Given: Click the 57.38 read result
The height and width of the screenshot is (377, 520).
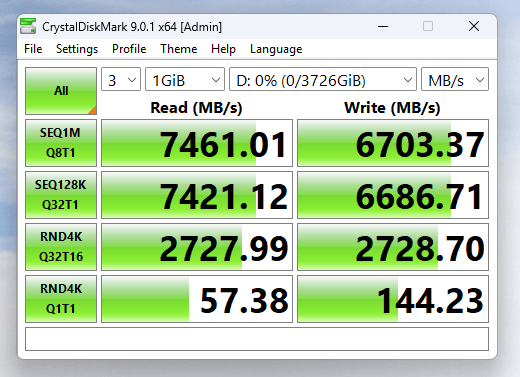Looking at the screenshot, I should (x=197, y=299).
